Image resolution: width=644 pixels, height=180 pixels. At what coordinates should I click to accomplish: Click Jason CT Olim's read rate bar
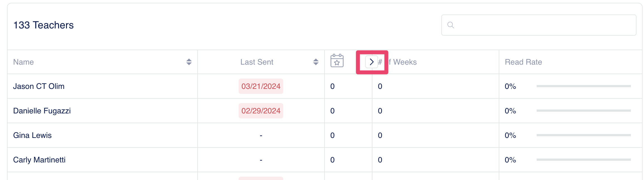(584, 86)
